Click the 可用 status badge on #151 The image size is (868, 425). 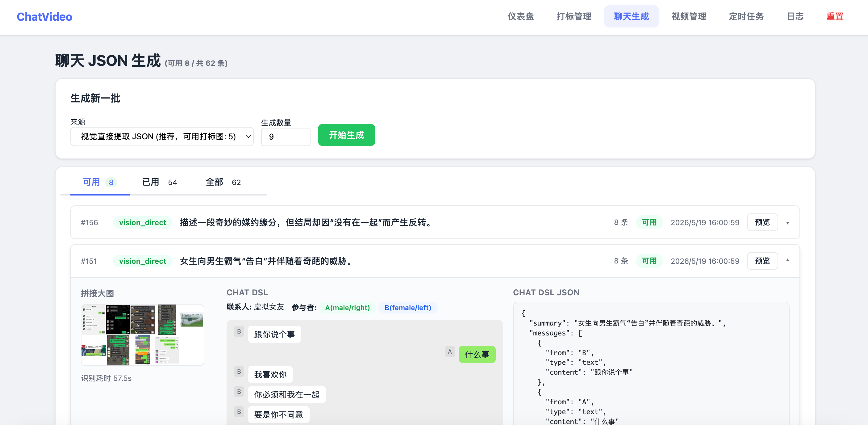pos(649,261)
